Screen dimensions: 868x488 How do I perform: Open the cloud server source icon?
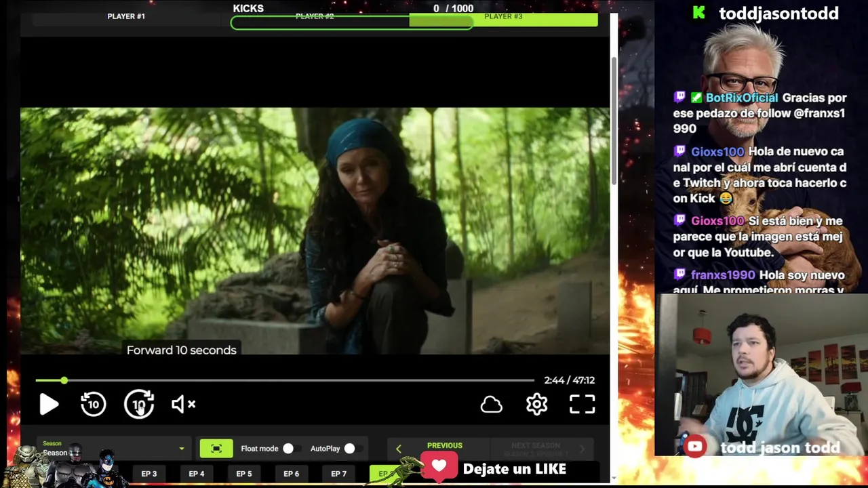[x=492, y=405]
